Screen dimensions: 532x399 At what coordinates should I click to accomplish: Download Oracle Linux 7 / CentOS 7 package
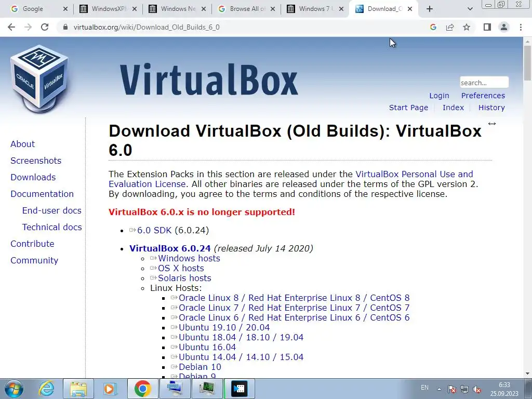pos(294,308)
